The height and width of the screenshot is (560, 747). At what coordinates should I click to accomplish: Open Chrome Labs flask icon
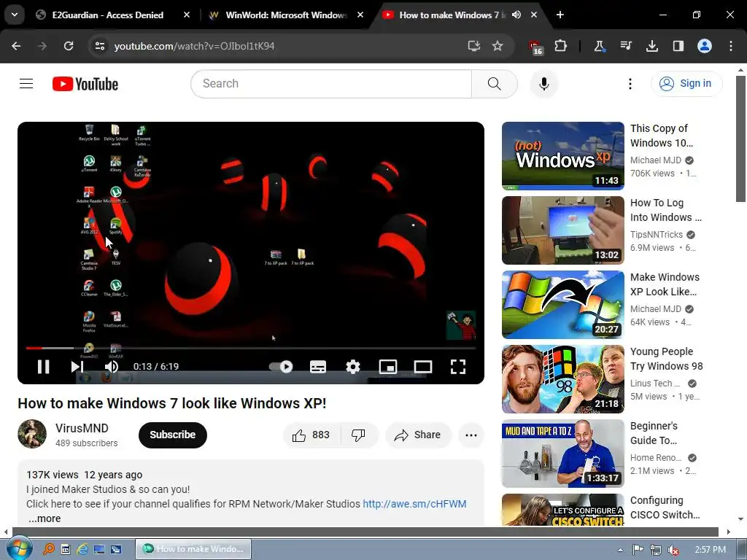(x=599, y=46)
